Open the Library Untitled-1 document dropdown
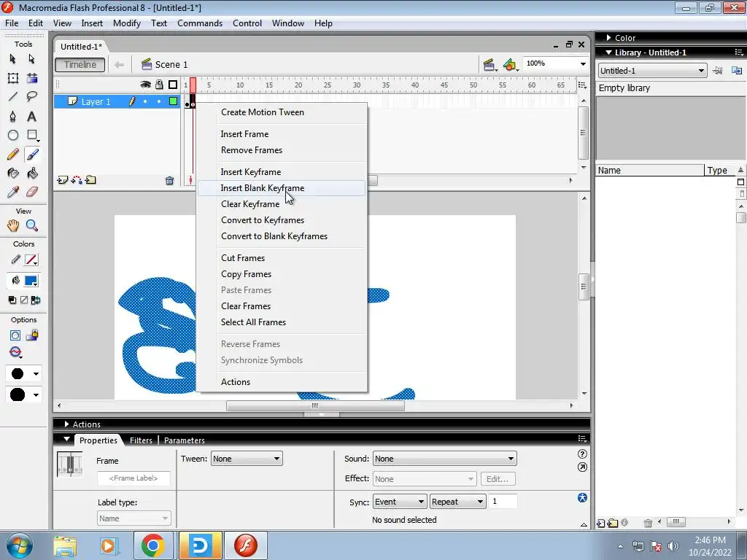747x560 pixels. tap(652, 71)
